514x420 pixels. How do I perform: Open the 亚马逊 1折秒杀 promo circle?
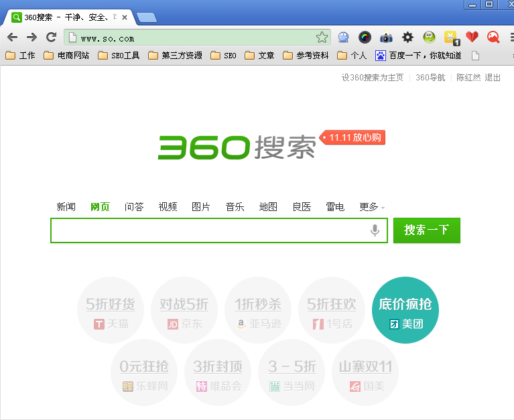pos(258,310)
